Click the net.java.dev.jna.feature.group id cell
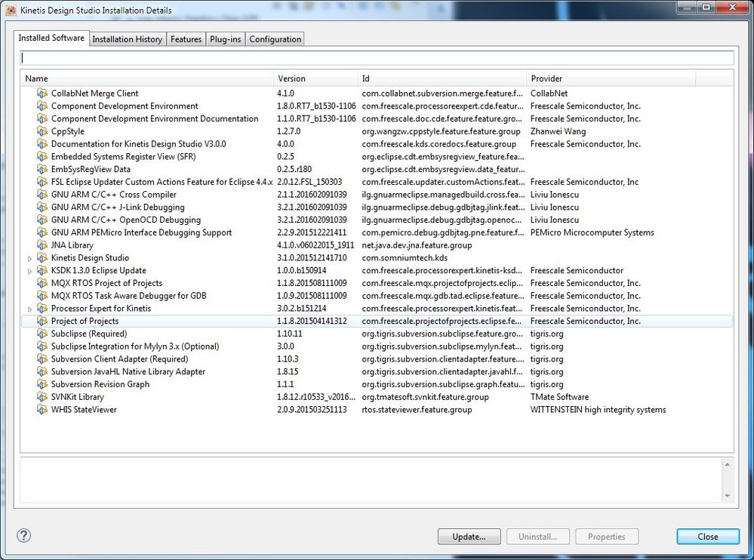The height and width of the screenshot is (560, 754). pyautogui.click(x=417, y=245)
